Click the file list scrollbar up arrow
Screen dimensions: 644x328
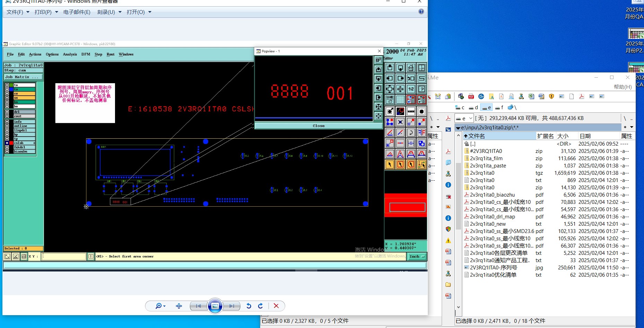coord(458,136)
